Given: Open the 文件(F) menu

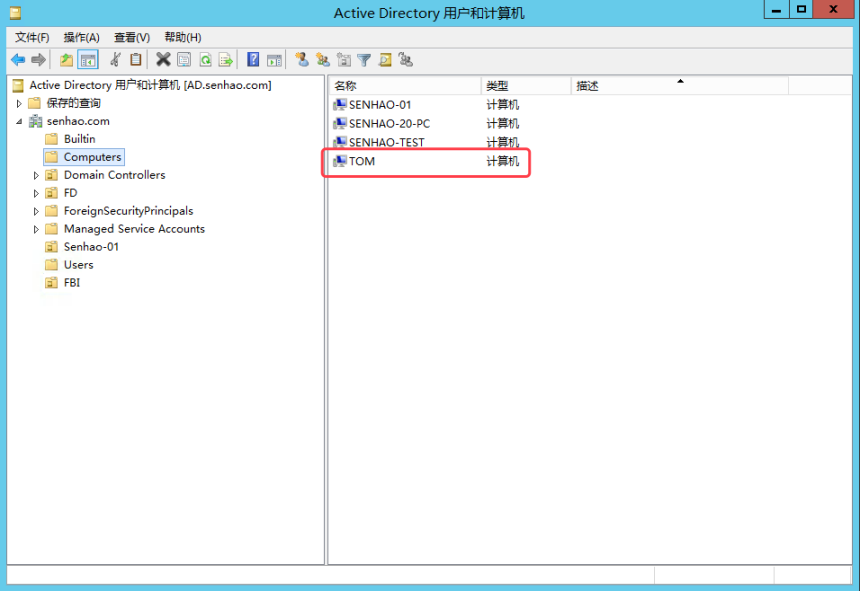Looking at the screenshot, I should [32, 37].
